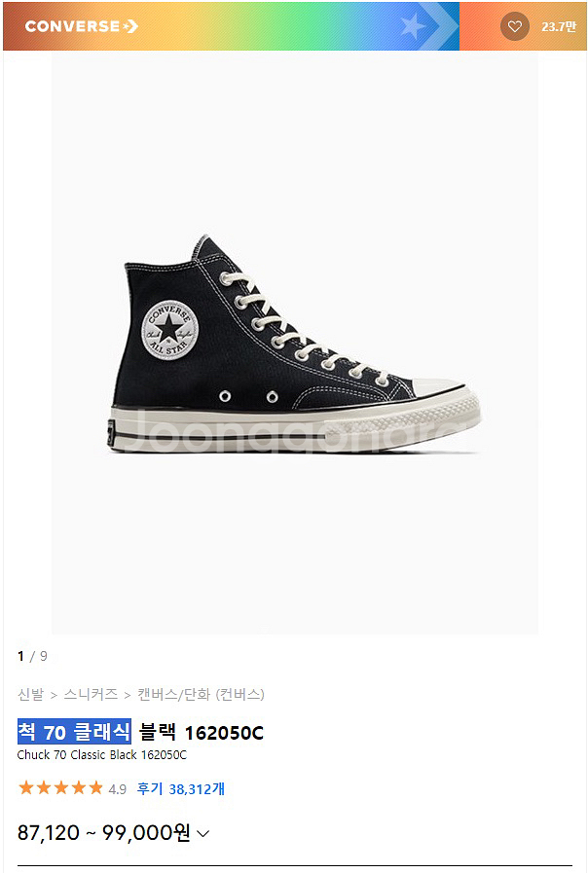Click the All Star ankle patch on shoe
Screen dimensions: 588x873
click(x=169, y=330)
